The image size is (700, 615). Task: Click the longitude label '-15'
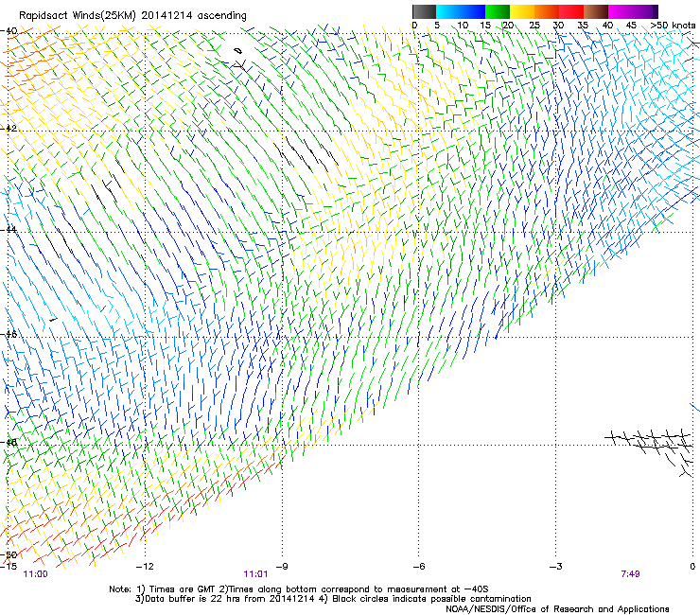click(x=8, y=566)
